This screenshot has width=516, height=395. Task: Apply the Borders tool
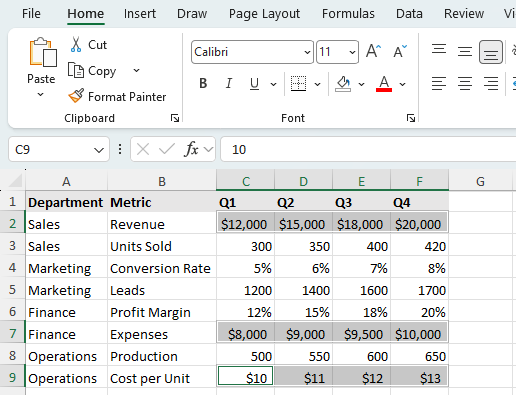[x=298, y=83]
